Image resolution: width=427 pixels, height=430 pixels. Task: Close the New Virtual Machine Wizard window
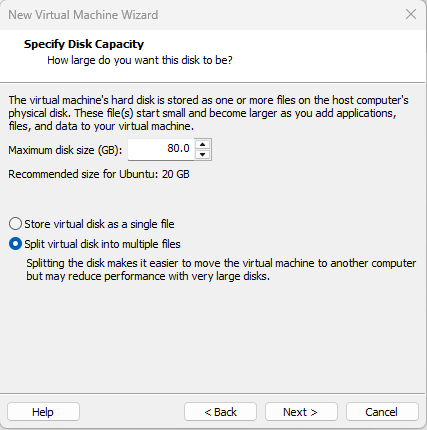tap(411, 14)
